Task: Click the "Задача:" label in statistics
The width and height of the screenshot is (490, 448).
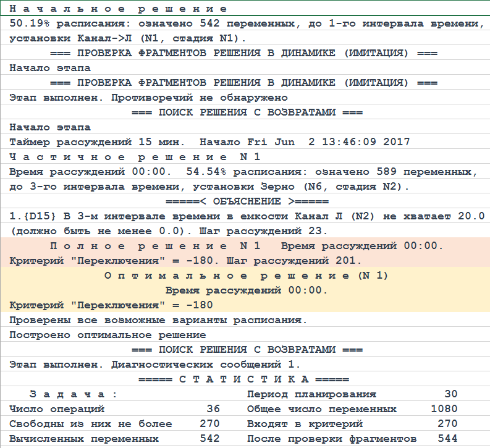Action: 73,394
